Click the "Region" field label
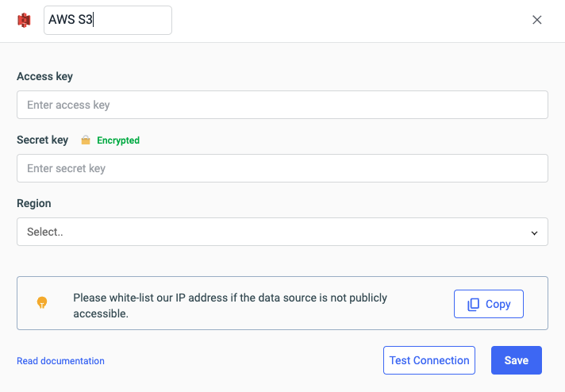Viewport: 565px width, 392px height. [x=34, y=203]
